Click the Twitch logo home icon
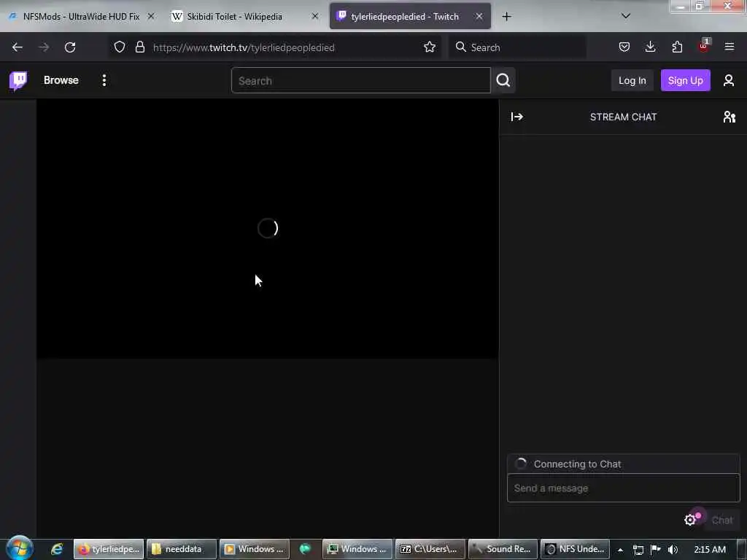Screen dimensions: 747x560 pos(18,80)
